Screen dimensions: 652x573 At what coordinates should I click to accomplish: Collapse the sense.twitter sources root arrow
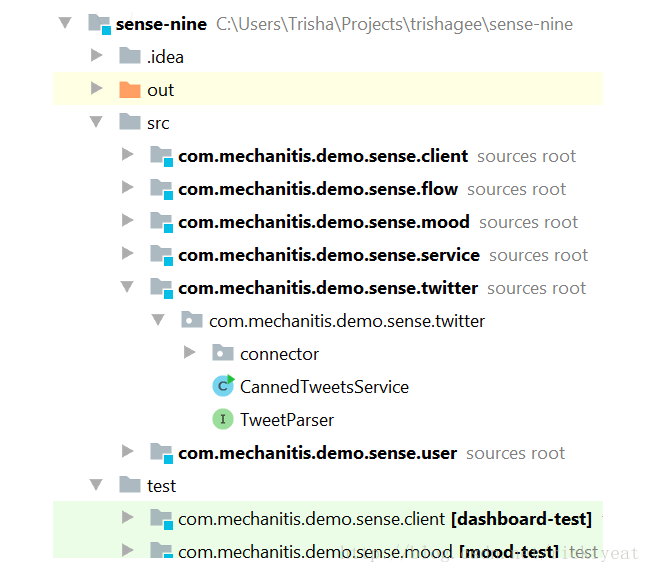tap(127, 288)
